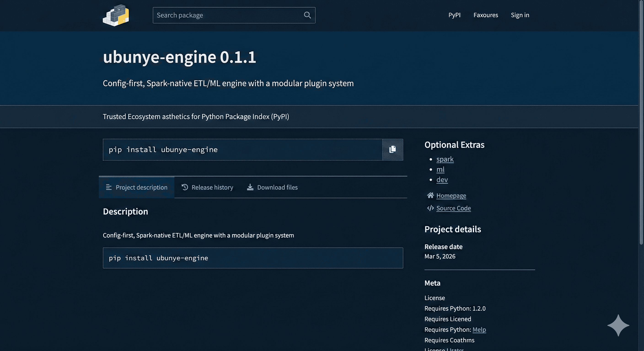Viewport: 644px width, 351px height.
Task: Click inside the Search package field
Action: coord(225,15)
